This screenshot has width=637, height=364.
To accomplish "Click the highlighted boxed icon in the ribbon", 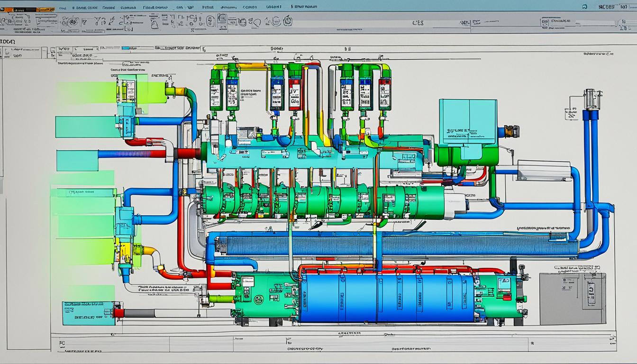I will [x=222, y=19].
